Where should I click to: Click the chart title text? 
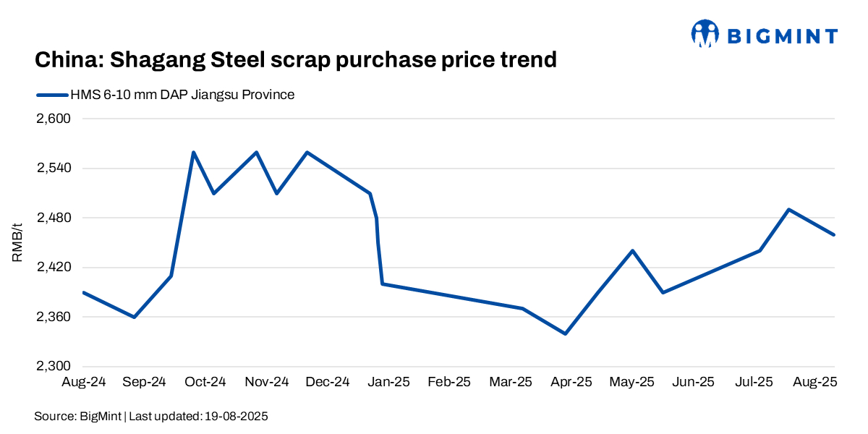[296, 60]
